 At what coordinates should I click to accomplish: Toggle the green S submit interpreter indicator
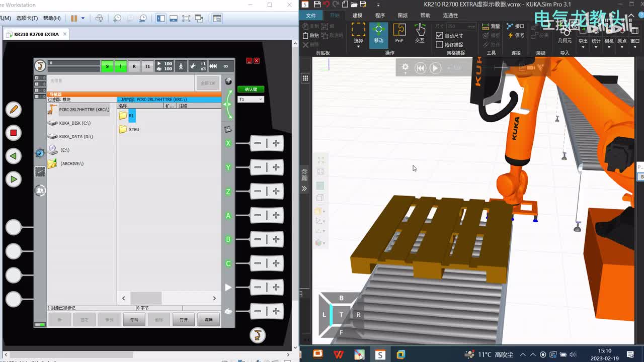[x=107, y=66]
